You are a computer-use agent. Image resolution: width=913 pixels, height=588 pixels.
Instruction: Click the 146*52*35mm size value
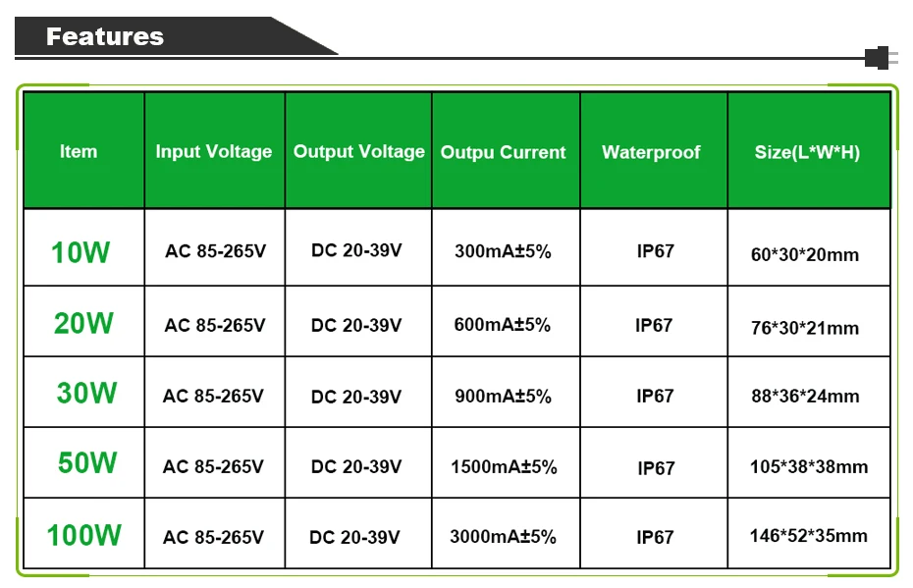point(808,536)
